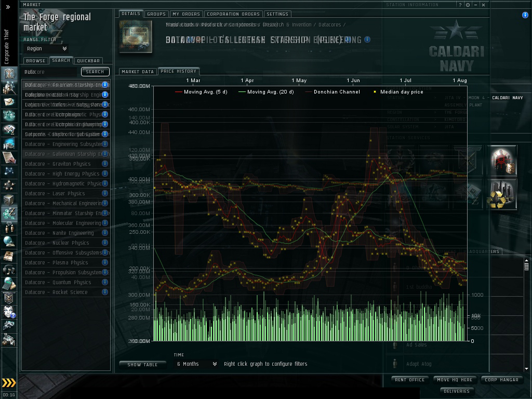Expand the Neocom sidebar with double chevron
This screenshot has height=399, width=532.
click(8, 7)
